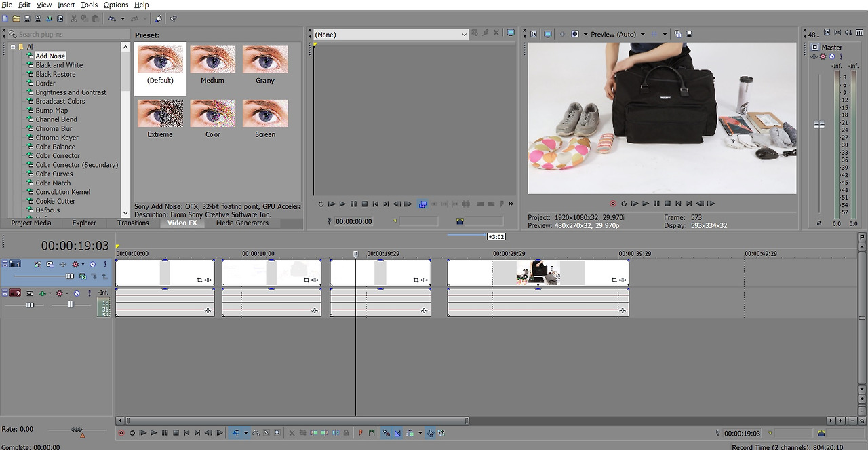Open track 1 automation settings dropdown arrow
Viewport: 868px width, 450px height.
pyautogui.click(x=83, y=264)
